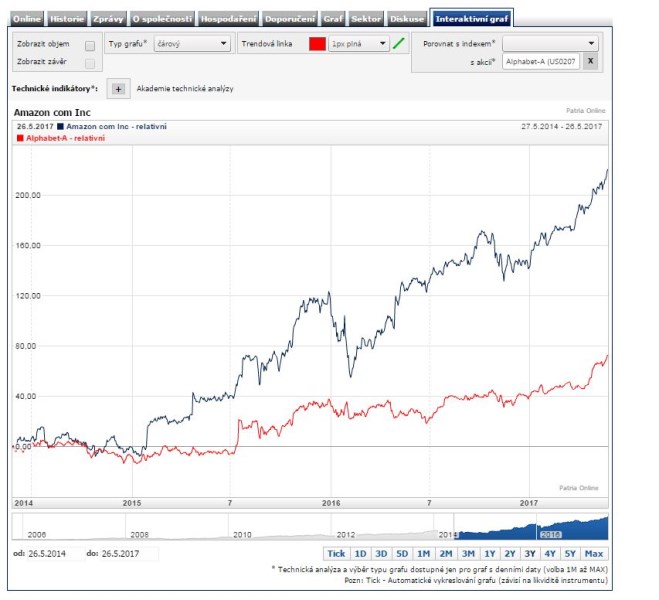This screenshot has width=659, height=600.
Task: Add technical indicator with plus button
Action: pyautogui.click(x=118, y=89)
